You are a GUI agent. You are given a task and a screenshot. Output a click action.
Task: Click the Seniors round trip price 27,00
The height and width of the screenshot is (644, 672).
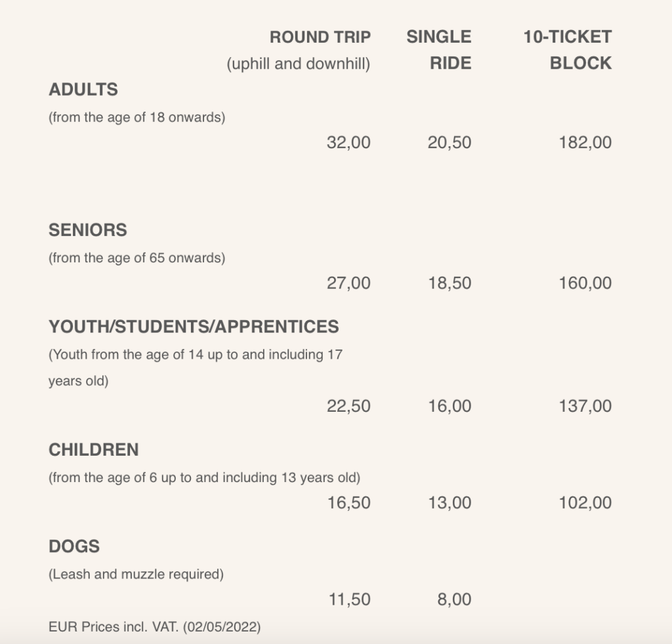click(348, 283)
